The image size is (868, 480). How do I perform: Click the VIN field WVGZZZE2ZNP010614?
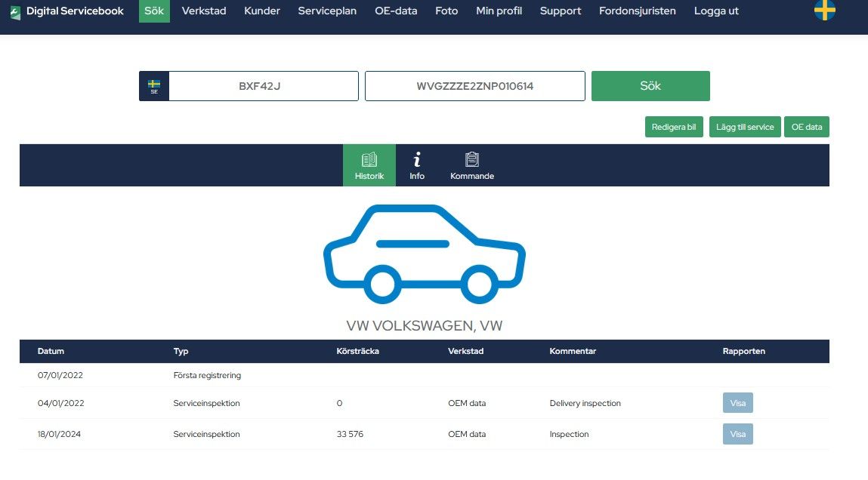tap(475, 86)
